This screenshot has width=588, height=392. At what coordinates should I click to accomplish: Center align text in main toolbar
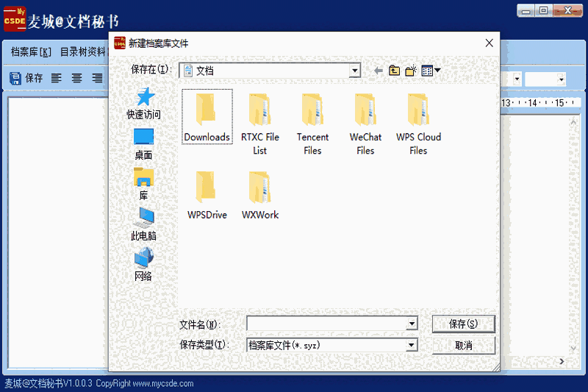coord(77,78)
